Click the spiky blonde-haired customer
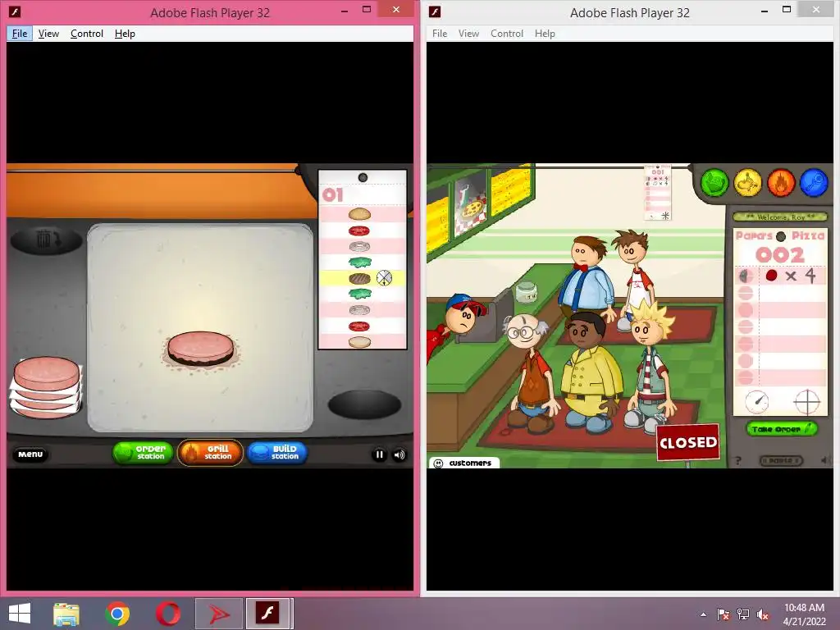840x630 pixels. click(650, 367)
